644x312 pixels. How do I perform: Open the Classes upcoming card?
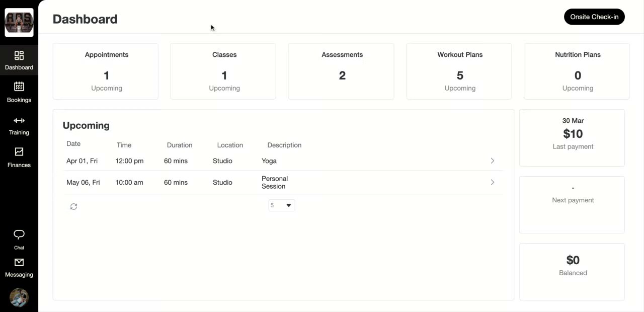pyautogui.click(x=223, y=71)
